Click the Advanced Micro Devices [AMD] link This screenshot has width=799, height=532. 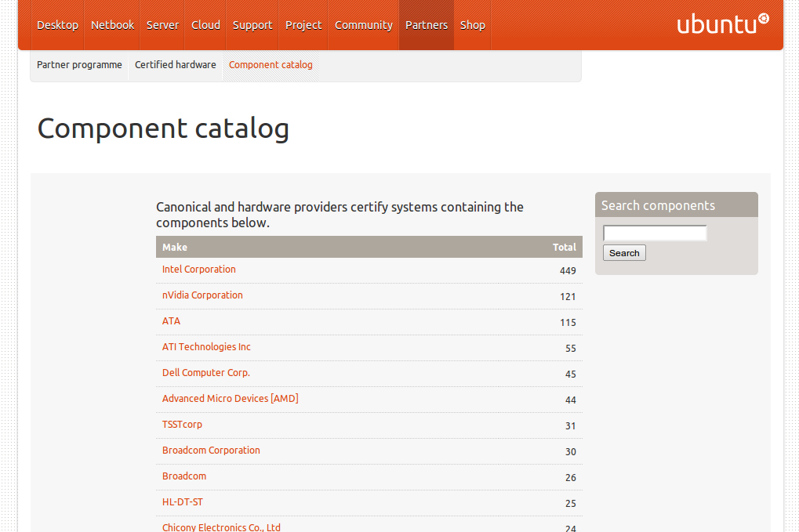(x=230, y=399)
